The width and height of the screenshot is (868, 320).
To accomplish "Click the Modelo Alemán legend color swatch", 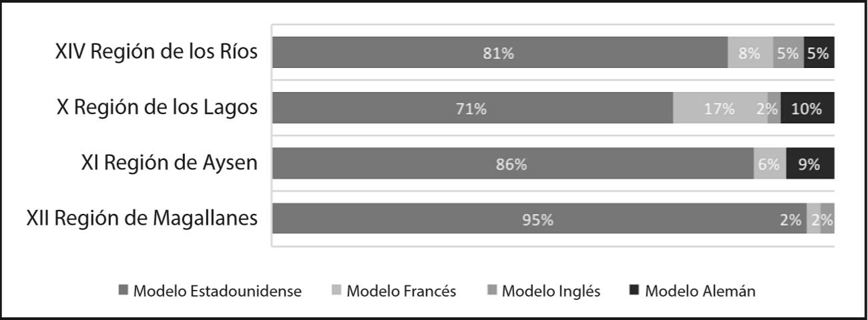I will click(634, 291).
